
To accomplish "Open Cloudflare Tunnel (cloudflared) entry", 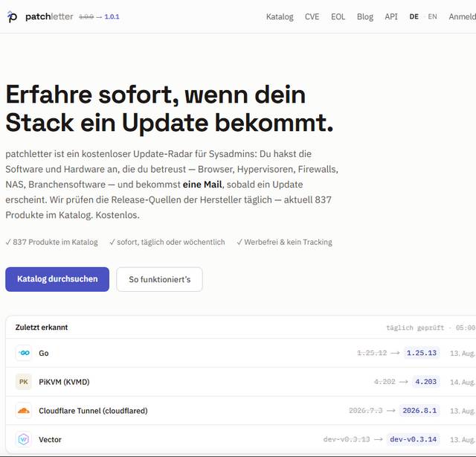I will (x=241, y=411).
